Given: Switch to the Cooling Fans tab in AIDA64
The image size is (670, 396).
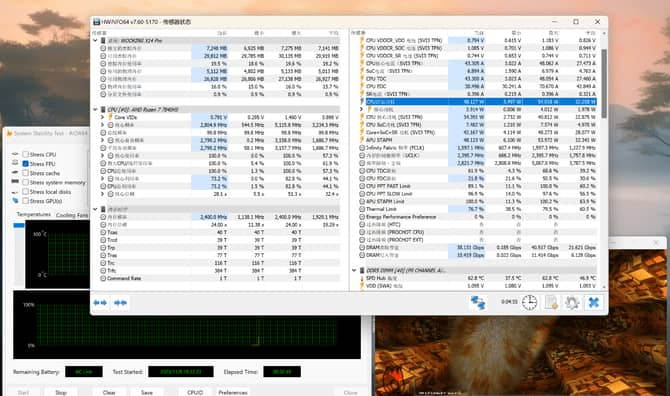Looking at the screenshot, I should tap(72, 215).
